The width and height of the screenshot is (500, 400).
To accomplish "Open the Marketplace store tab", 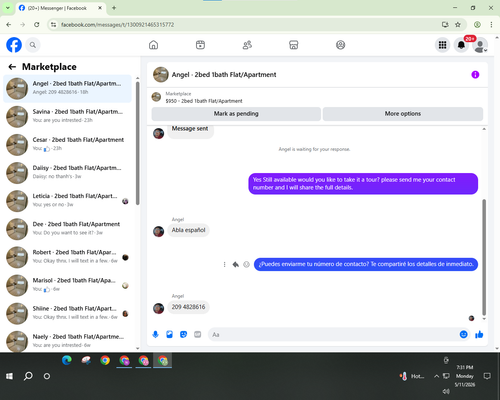I will (294, 45).
